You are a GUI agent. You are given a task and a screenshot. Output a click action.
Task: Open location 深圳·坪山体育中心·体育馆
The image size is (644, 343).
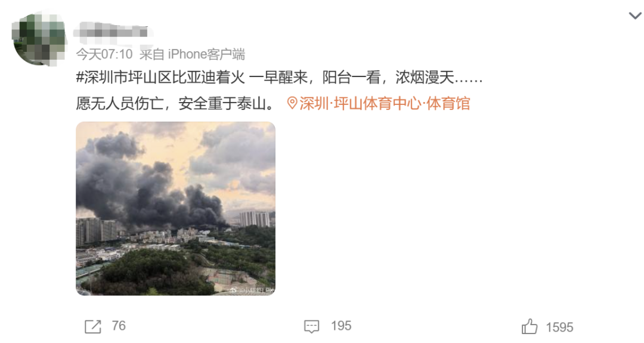(385, 103)
